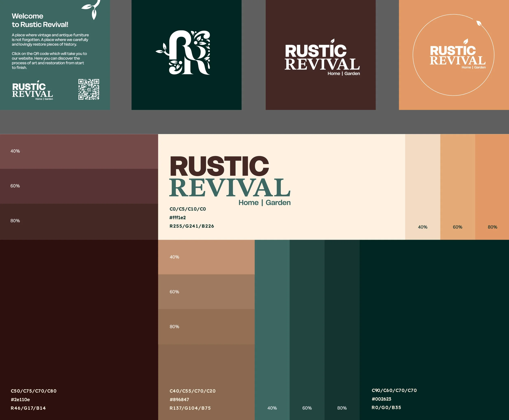
Task: Click the CMYK value C50/C75/C70/C80
Action: tap(34, 391)
